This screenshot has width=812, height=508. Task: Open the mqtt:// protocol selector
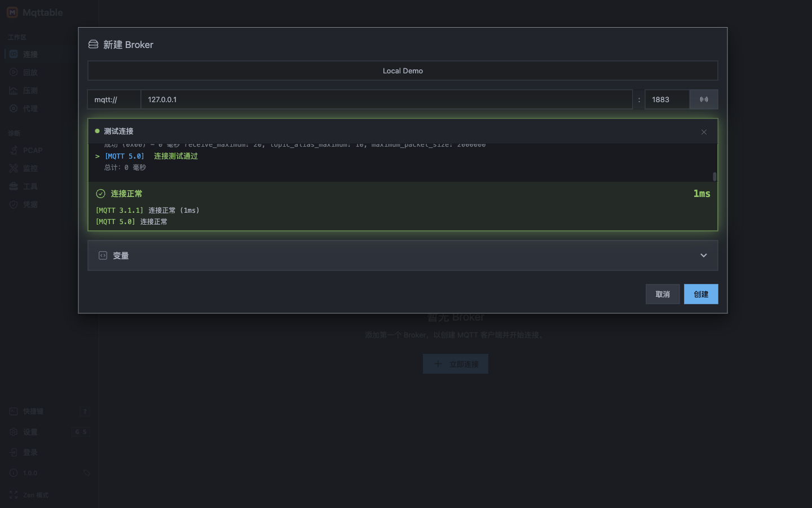(114, 99)
